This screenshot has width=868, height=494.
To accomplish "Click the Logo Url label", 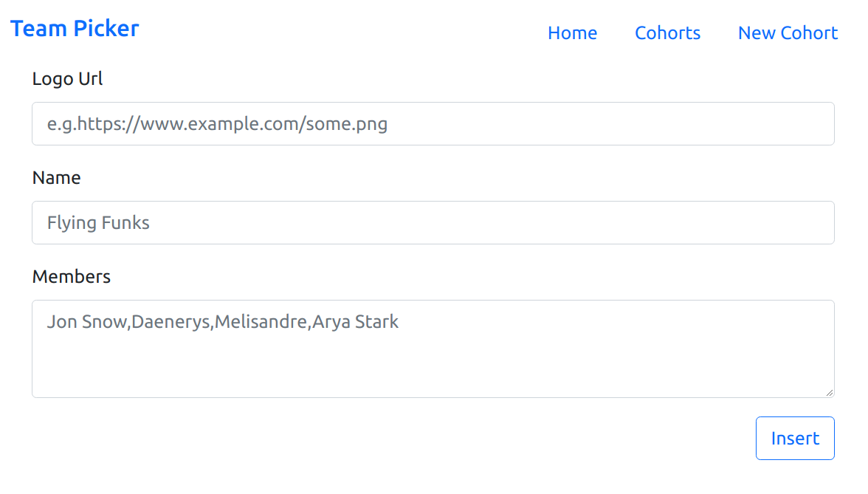I will pos(67,79).
